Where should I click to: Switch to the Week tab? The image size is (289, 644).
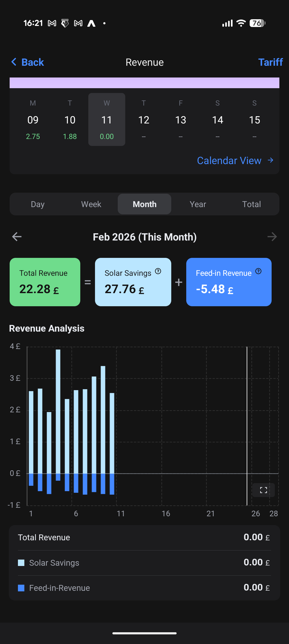point(91,204)
